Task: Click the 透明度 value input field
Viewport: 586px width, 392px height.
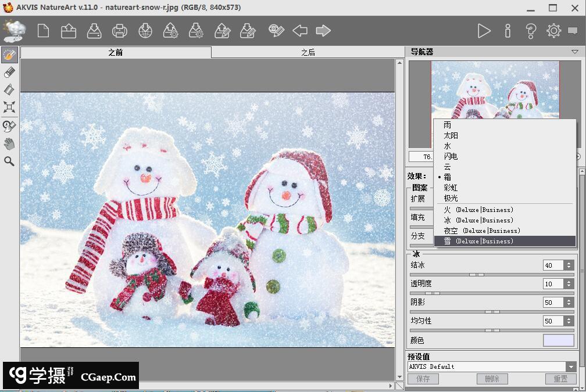Action: 552,284
